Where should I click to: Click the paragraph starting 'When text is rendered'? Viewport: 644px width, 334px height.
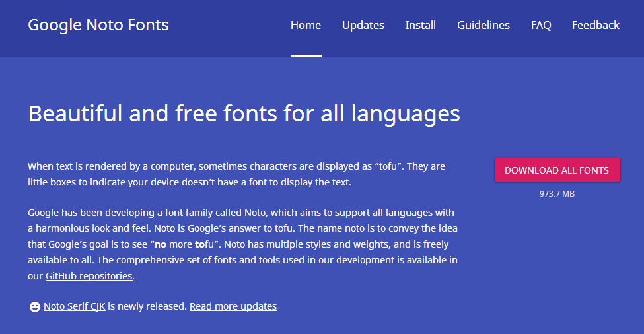(x=236, y=174)
